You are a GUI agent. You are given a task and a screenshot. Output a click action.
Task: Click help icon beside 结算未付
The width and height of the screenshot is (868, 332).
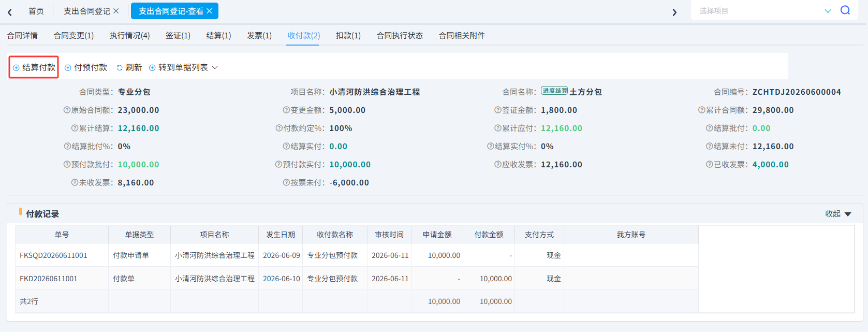point(710,147)
